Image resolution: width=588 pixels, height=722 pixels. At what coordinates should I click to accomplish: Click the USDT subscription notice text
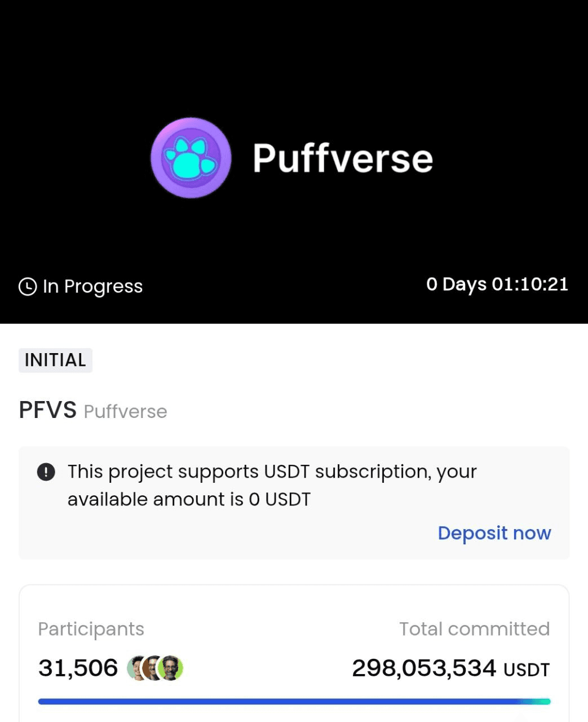(x=272, y=485)
